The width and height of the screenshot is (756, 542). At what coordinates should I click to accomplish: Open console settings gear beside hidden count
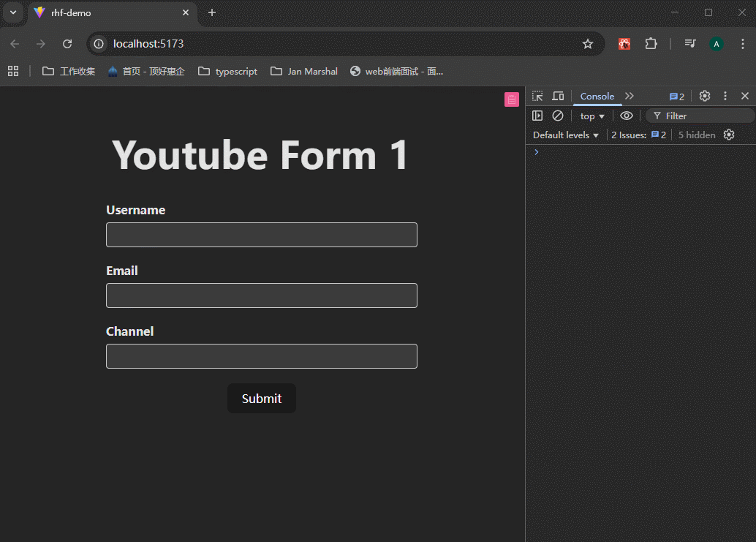tap(729, 135)
